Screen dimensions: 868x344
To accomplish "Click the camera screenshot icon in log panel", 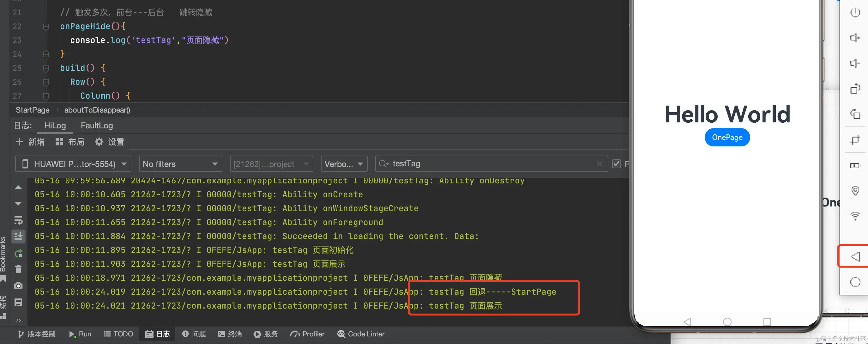I will pyautogui.click(x=19, y=286).
